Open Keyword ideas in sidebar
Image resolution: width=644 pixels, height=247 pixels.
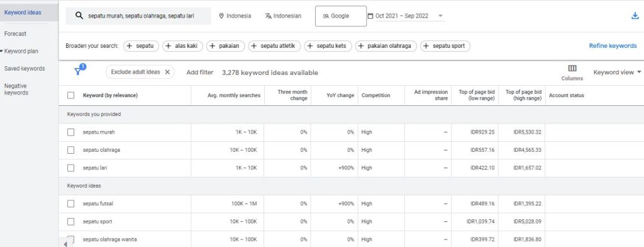[23, 13]
